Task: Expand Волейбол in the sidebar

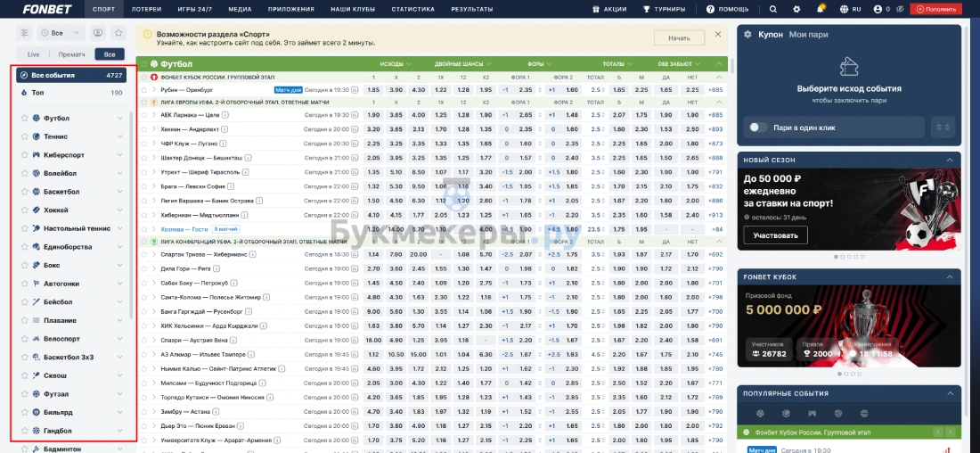Action: (119, 173)
